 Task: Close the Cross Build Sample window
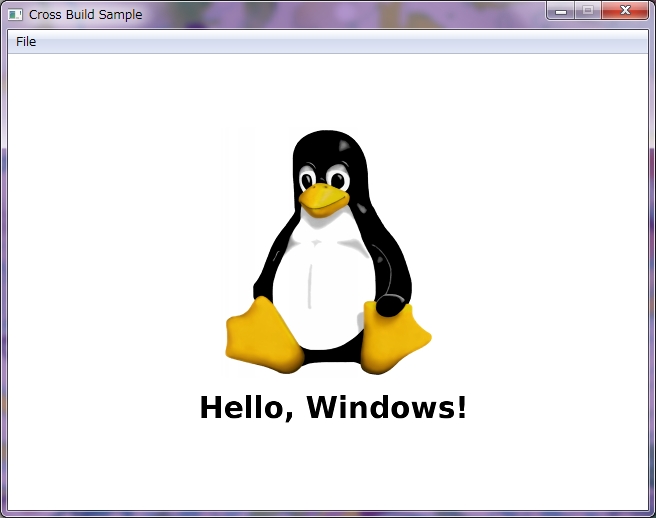pyautogui.click(x=625, y=10)
